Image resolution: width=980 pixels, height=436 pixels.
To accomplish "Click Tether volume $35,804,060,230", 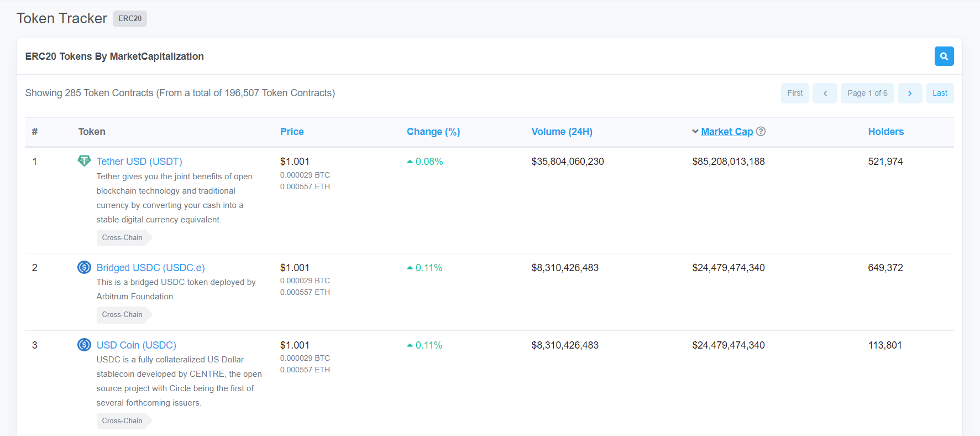I will click(568, 162).
